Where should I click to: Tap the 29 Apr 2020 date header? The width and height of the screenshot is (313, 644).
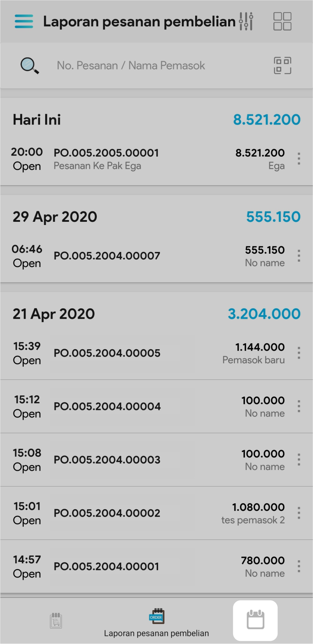(x=55, y=217)
